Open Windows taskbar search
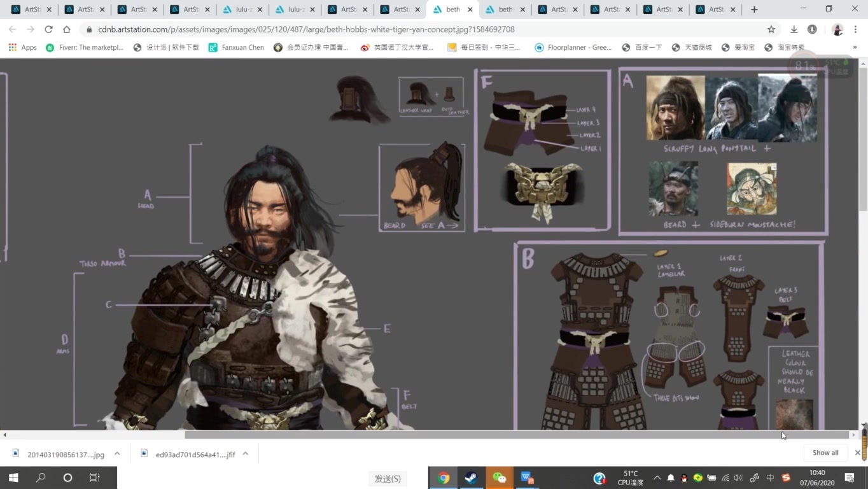 [x=41, y=478]
